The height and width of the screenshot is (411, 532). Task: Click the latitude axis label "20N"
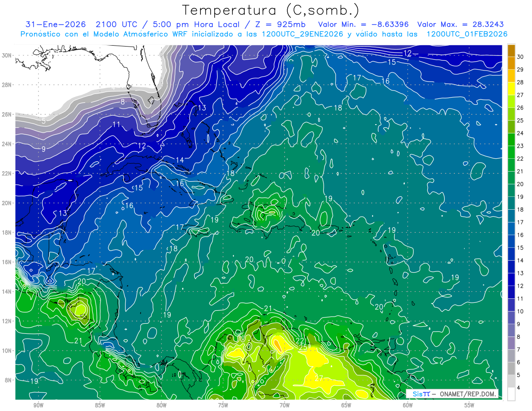(7, 203)
